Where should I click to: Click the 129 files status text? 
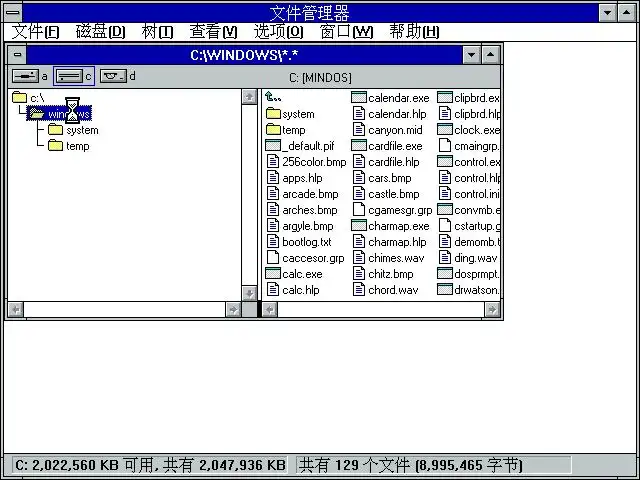click(411, 465)
